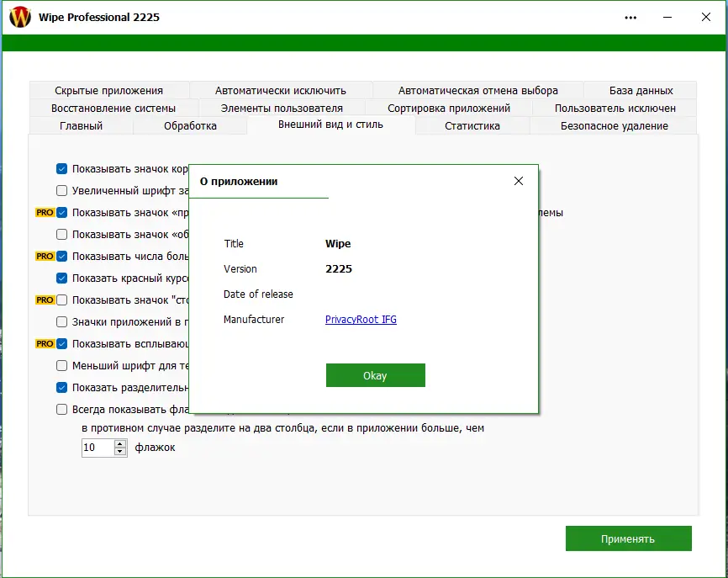Switch to Главный tab
The width and height of the screenshot is (728, 578).
tap(82, 125)
